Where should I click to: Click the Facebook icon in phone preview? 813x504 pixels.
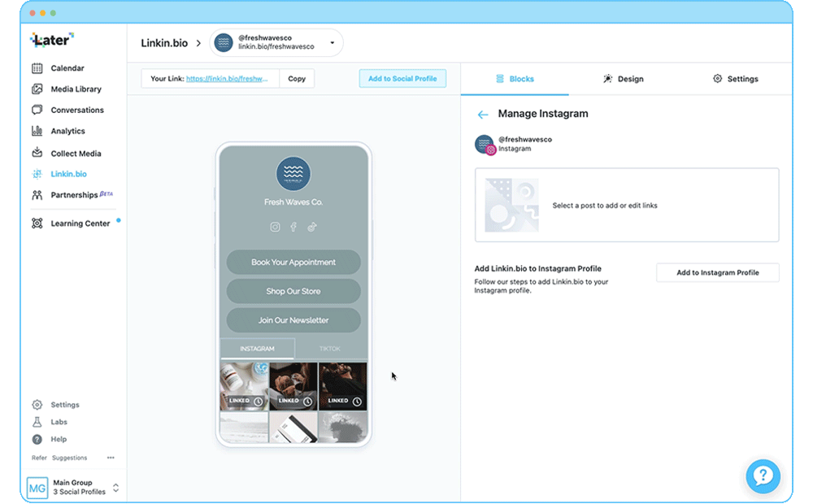pyautogui.click(x=293, y=227)
